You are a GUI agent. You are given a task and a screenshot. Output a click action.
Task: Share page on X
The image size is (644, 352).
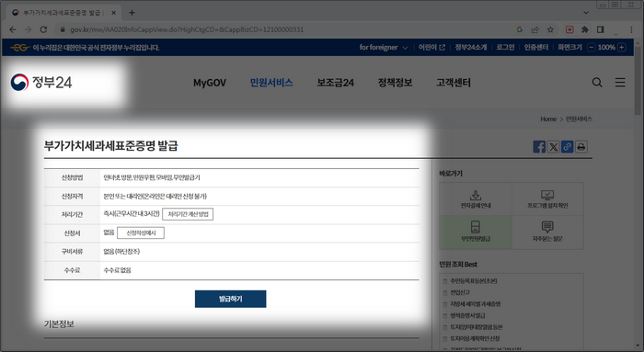coord(553,146)
